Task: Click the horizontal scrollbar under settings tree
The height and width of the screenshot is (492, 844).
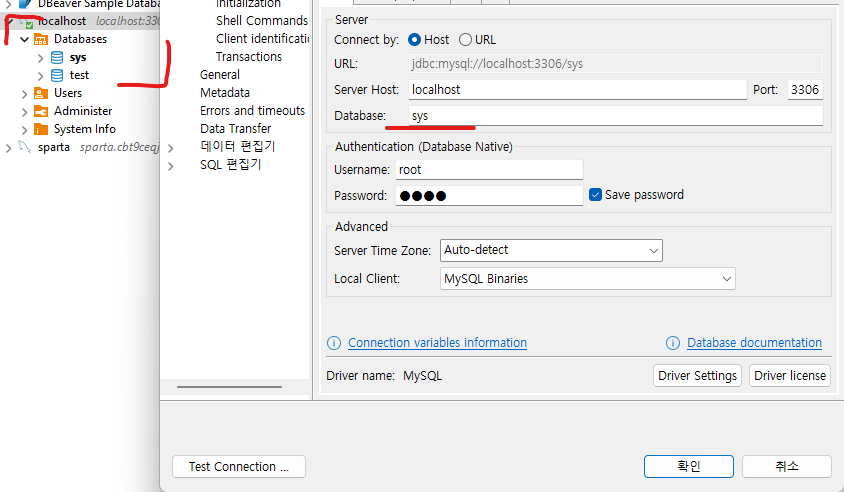Action: tap(229, 386)
